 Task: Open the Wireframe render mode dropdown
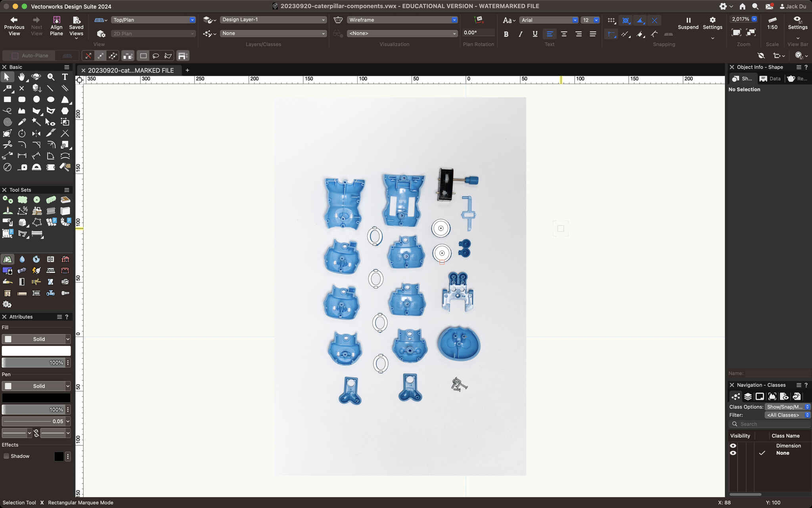coord(402,20)
